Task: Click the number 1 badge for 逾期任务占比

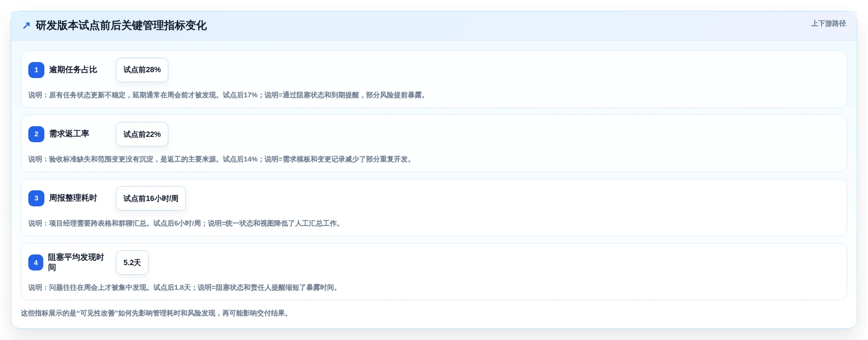Action: click(x=36, y=70)
